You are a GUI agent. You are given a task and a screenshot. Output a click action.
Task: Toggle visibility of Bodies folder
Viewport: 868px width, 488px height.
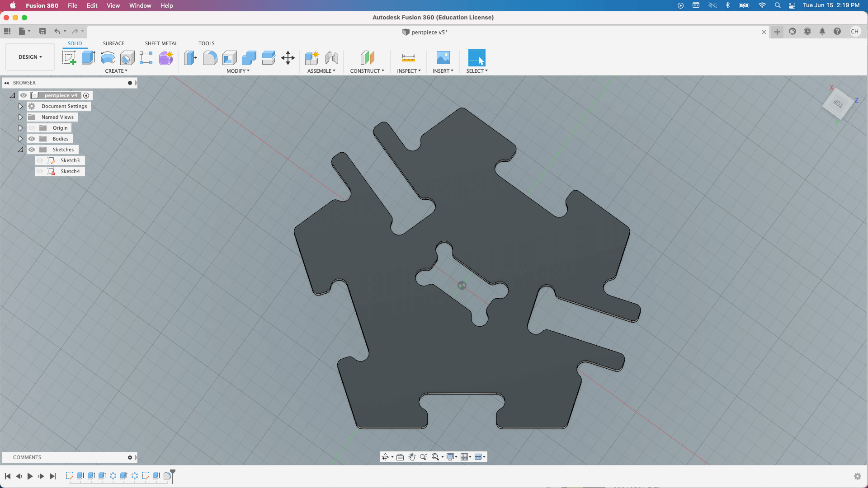coord(32,139)
